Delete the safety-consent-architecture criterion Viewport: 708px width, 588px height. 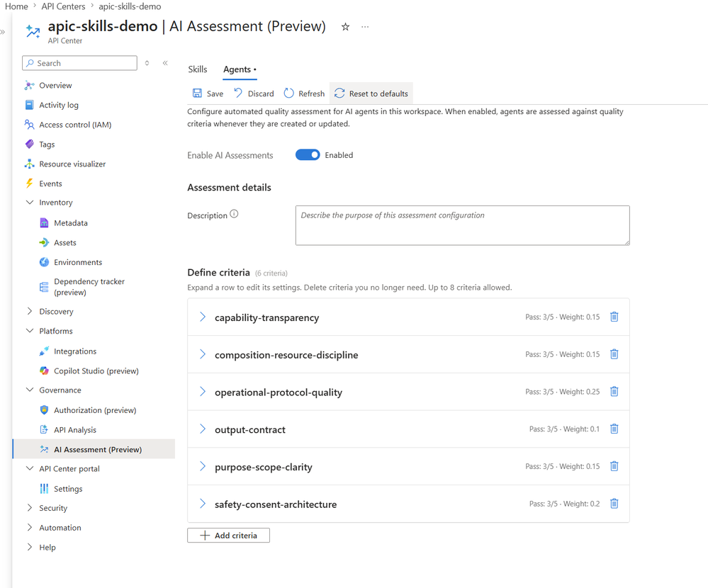pos(614,504)
